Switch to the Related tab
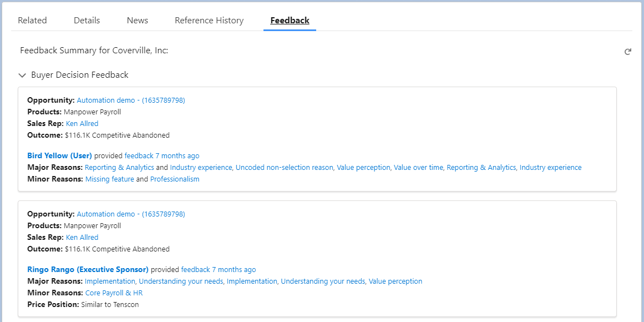644x322 pixels. (x=32, y=21)
